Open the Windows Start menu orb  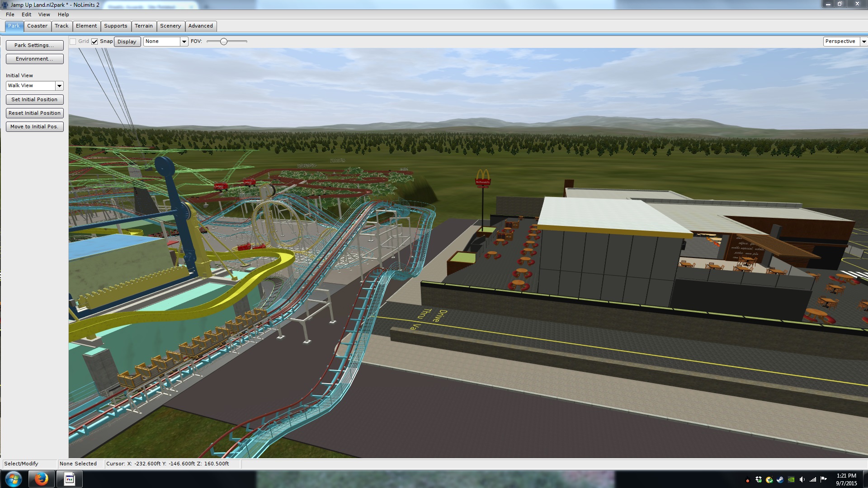point(13,479)
